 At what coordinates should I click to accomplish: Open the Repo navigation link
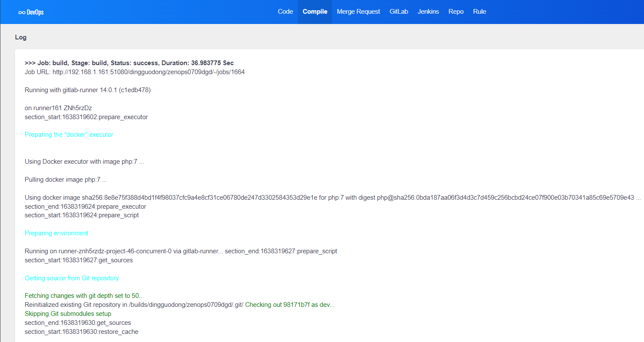456,12
